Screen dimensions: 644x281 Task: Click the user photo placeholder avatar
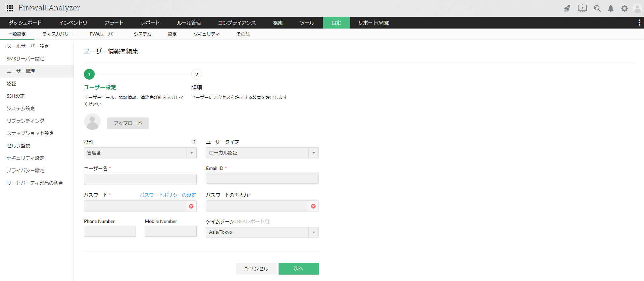[x=92, y=122]
